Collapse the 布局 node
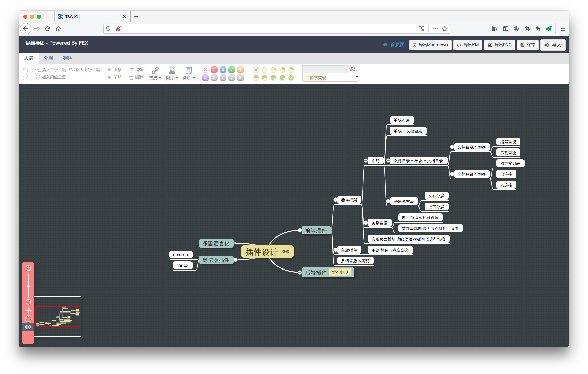 366,161
